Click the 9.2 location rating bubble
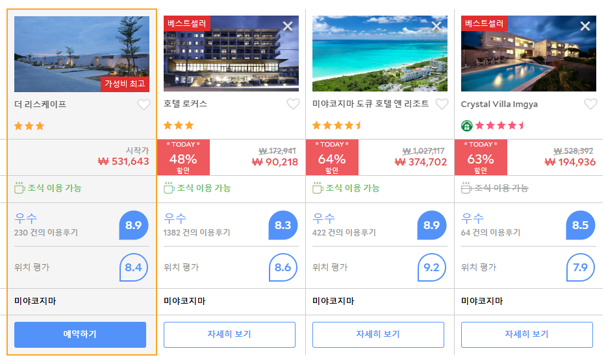This screenshot has height=364, width=606. [432, 267]
